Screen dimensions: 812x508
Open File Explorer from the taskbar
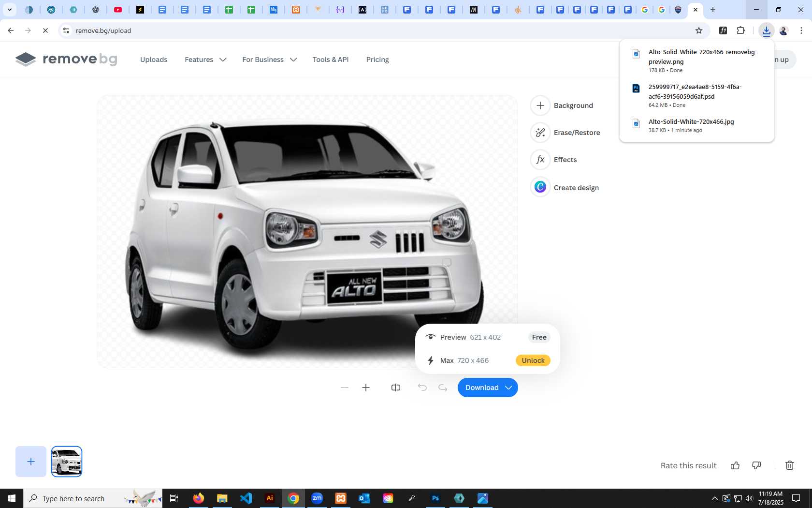point(222,498)
